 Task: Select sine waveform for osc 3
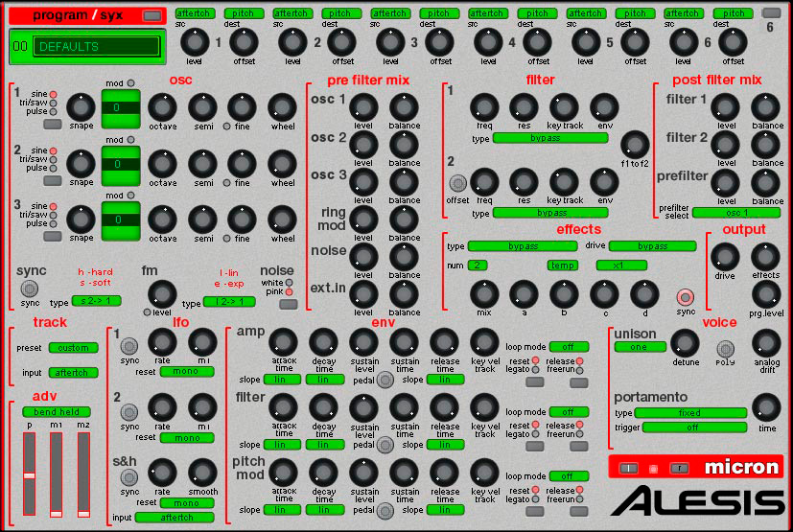click(x=53, y=206)
